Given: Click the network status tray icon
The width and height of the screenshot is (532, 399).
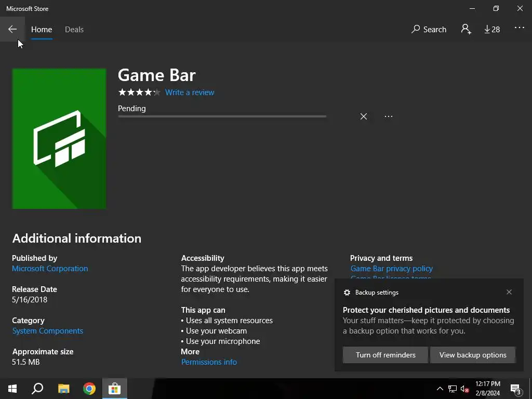Looking at the screenshot, I should [453, 389].
